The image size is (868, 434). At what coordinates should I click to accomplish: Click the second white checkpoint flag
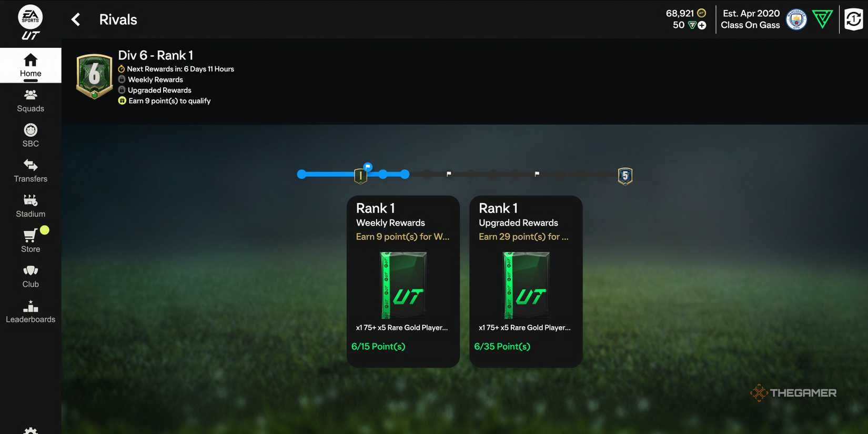pyautogui.click(x=537, y=174)
